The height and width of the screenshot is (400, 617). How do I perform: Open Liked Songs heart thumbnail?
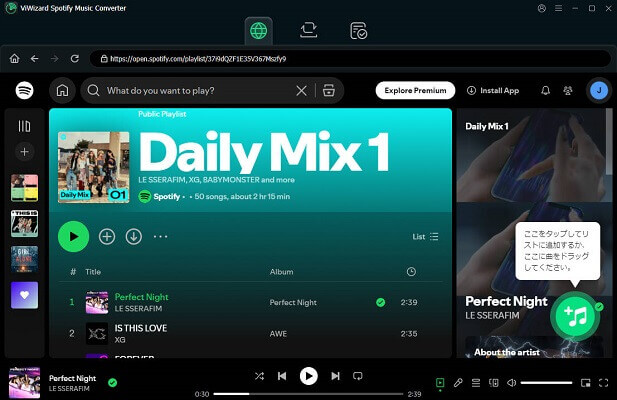pos(24,295)
